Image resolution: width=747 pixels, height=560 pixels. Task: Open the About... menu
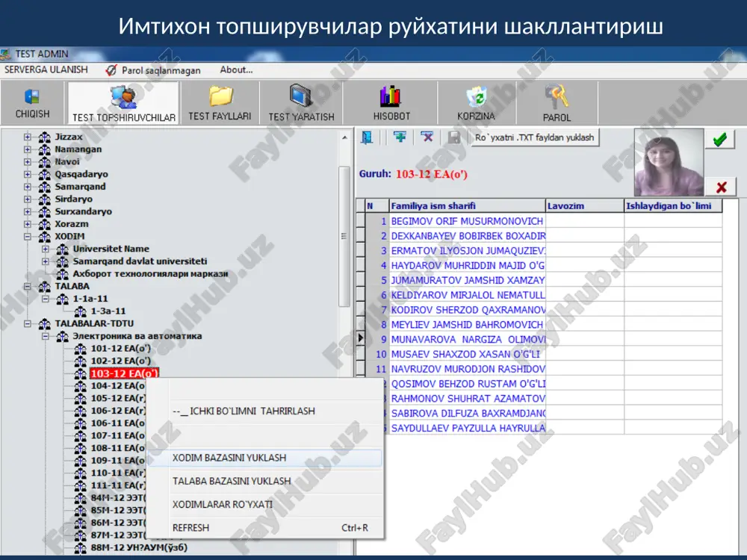(x=236, y=70)
